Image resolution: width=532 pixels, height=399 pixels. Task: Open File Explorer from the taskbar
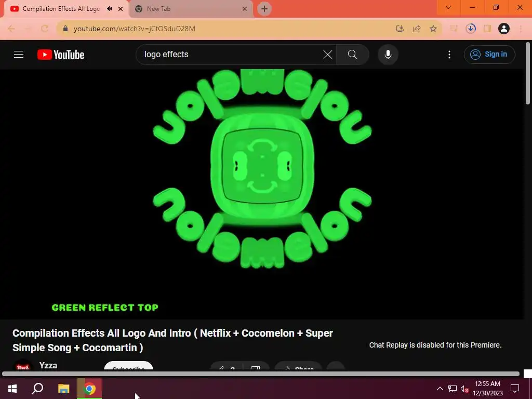63,389
